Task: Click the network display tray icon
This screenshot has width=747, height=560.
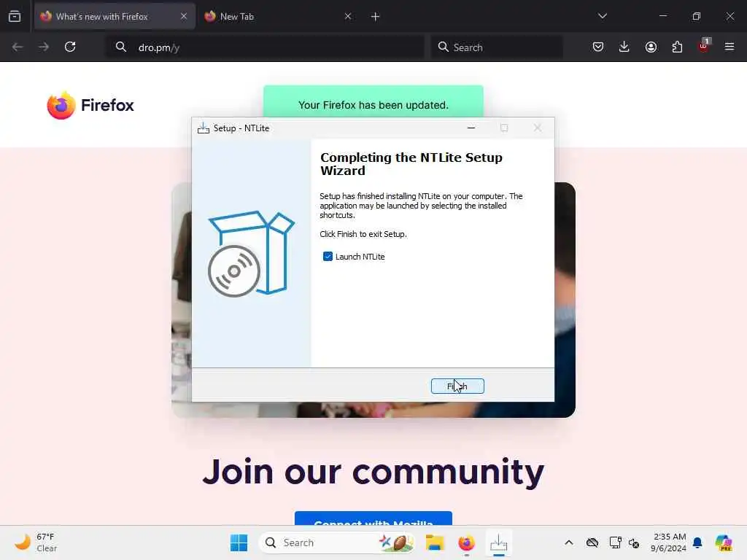Action: 616,542
